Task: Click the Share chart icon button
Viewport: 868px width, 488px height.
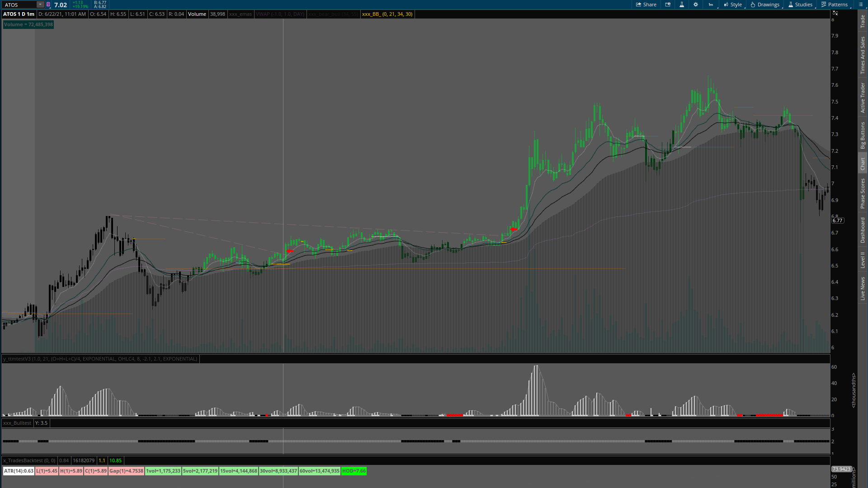Action: pos(646,5)
